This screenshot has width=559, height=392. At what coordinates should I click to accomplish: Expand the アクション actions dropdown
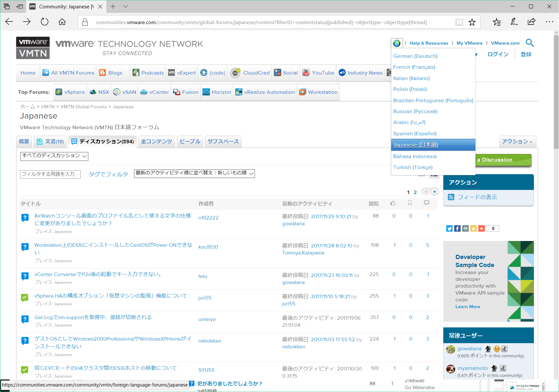[518, 142]
